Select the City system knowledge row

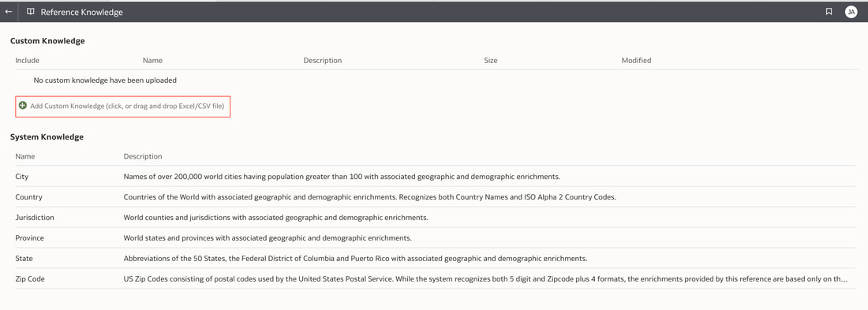tap(434, 177)
